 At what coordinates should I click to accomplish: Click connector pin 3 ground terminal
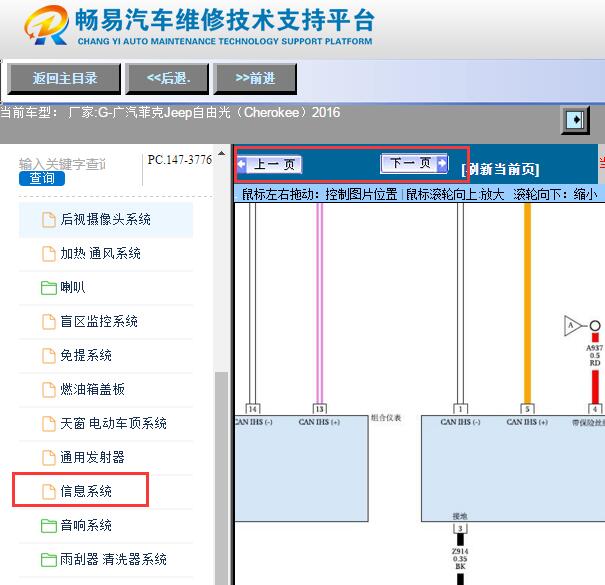[x=460, y=528]
